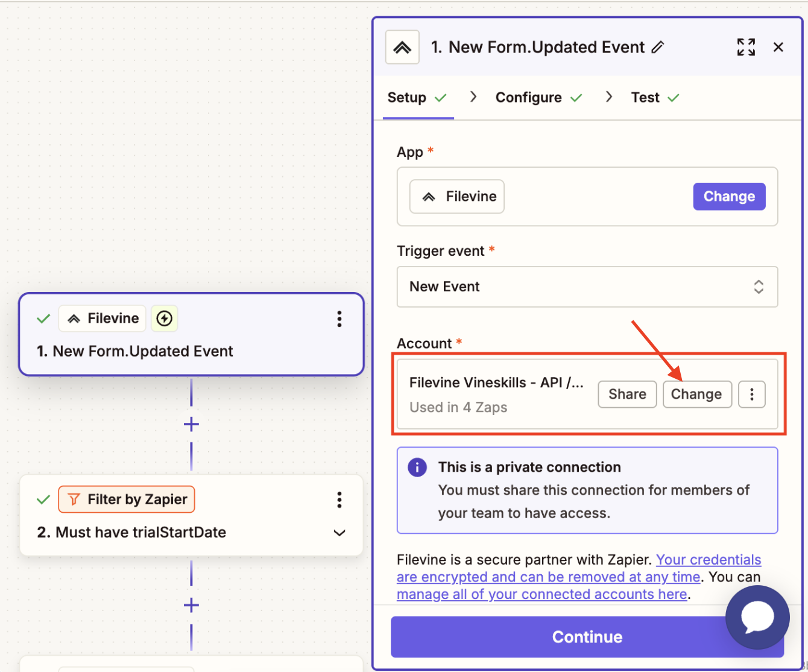Share the Filevine Vineskills account connection
Screen dimensions: 808x672
tap(627, 395)
